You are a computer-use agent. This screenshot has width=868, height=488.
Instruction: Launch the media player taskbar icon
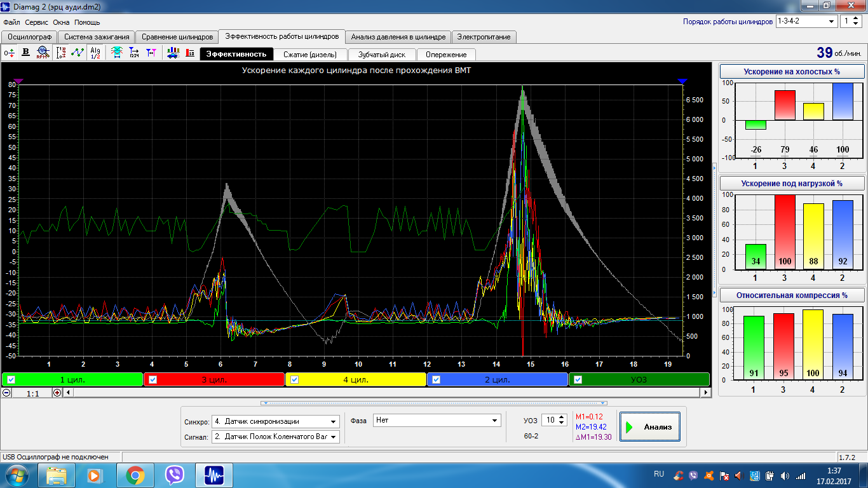point(94,475)
